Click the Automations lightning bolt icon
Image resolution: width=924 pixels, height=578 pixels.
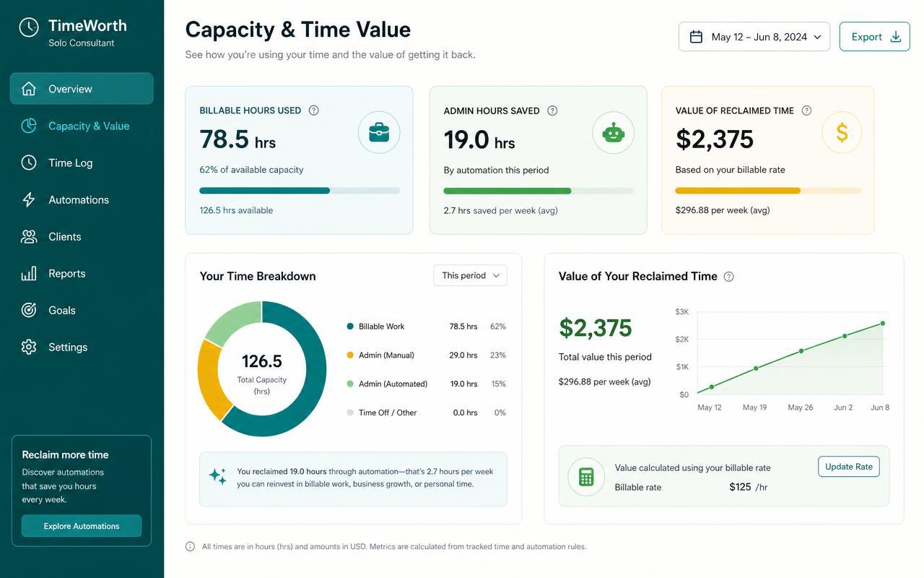29,199
